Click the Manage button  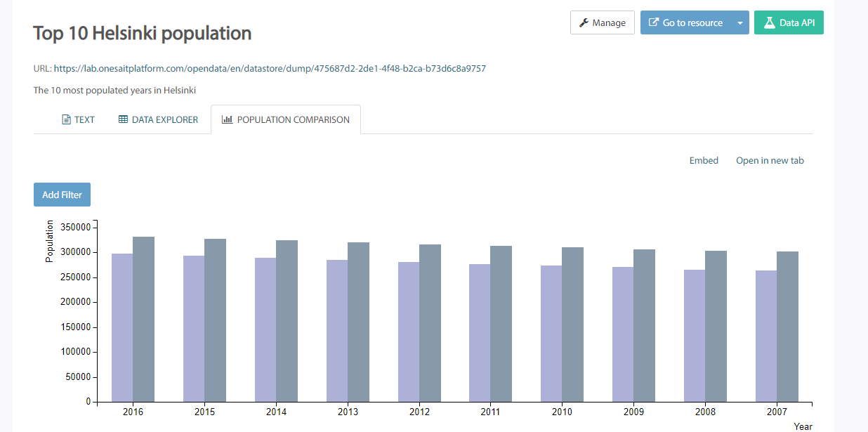pyautogui.click(x=603, y=23)
